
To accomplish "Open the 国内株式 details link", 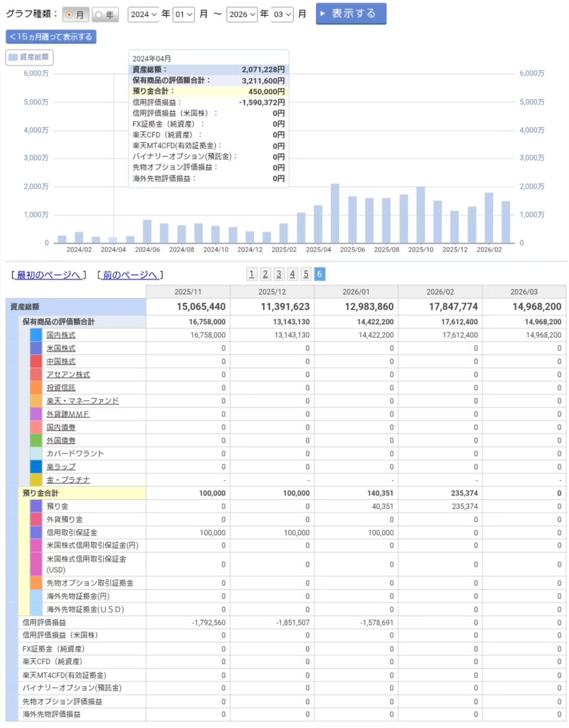I will pos(61,336).
